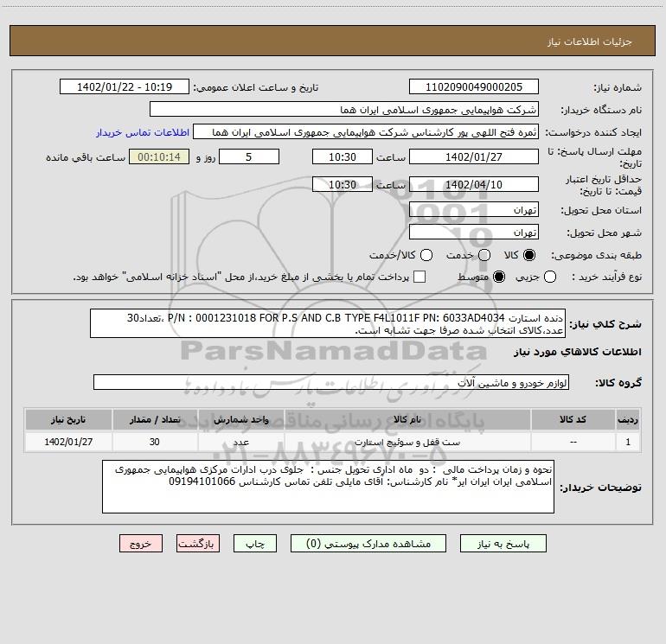Click the خروج exit button
This screenshot has width=666, height=644.
[141, 544]
